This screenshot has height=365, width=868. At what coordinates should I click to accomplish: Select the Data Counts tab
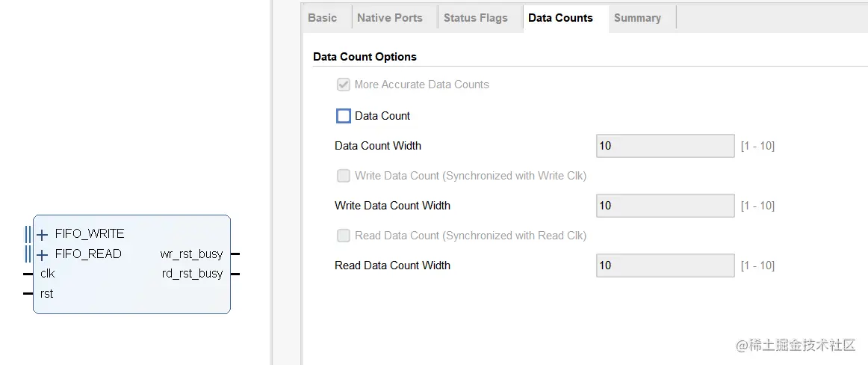tap(560, 18)
